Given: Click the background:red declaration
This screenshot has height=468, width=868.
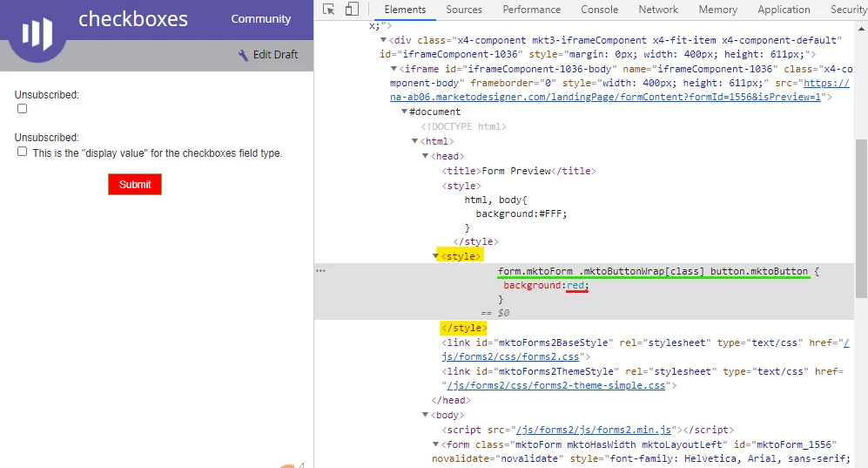Looking at the screenshot, I should pos(547,285).
